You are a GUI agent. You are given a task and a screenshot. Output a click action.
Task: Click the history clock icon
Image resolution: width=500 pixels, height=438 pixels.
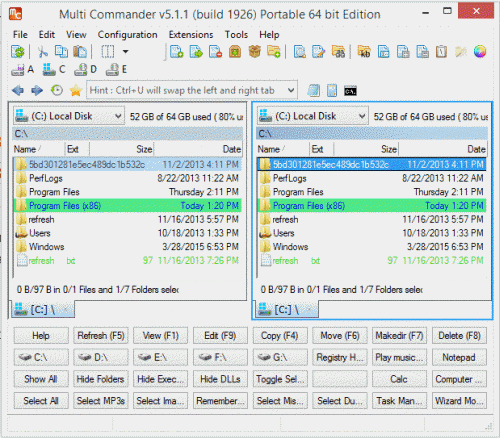point(57,90)
